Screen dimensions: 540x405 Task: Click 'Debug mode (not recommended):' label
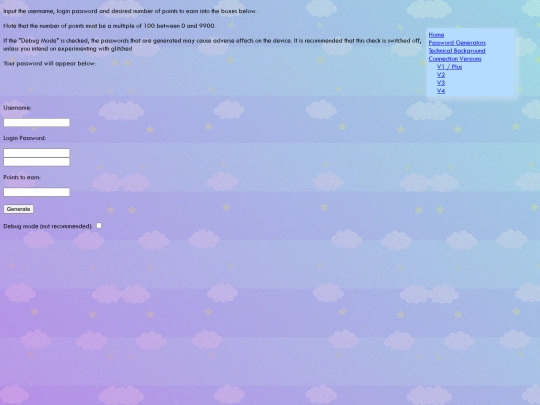48,226
